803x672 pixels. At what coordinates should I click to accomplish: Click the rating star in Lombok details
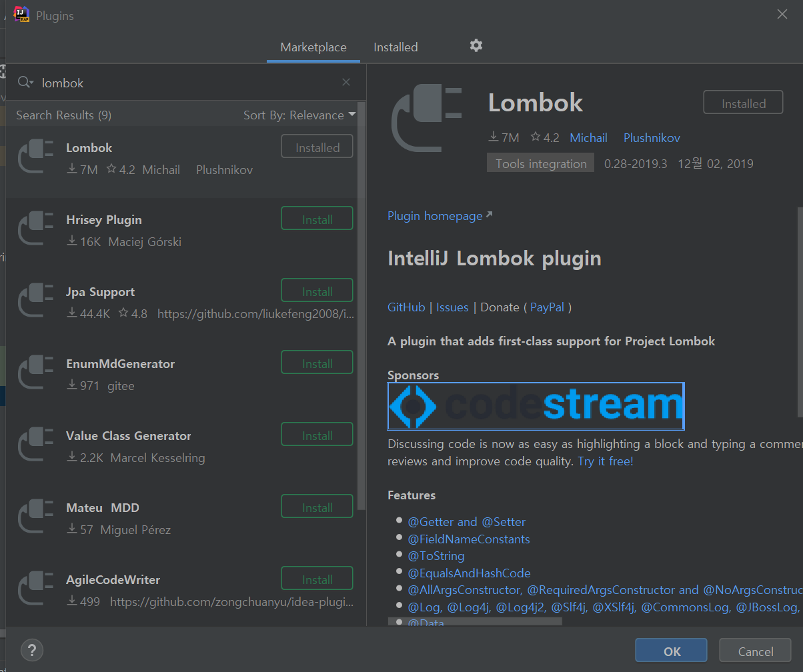[536, 137]
